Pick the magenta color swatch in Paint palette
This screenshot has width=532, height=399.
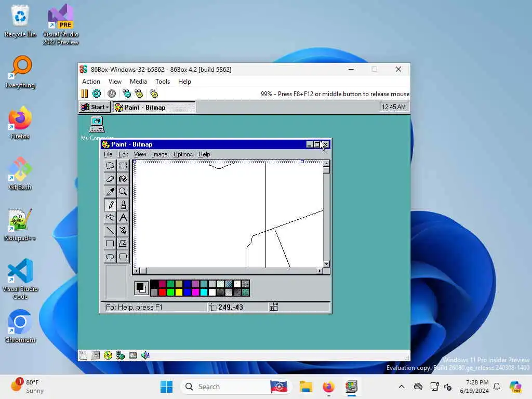click(195, 292)
